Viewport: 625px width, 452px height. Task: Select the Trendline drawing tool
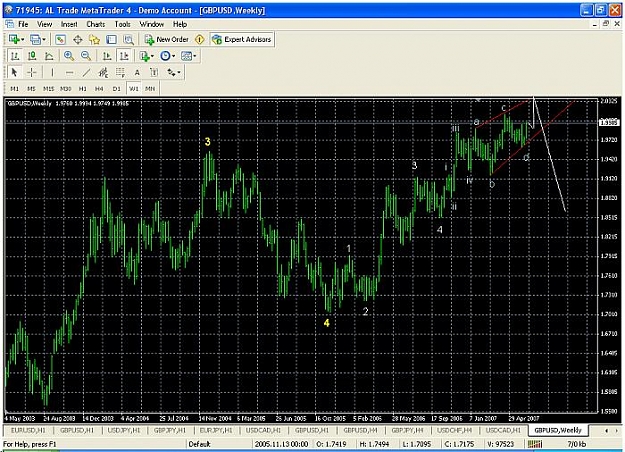[x=86, y=73]
